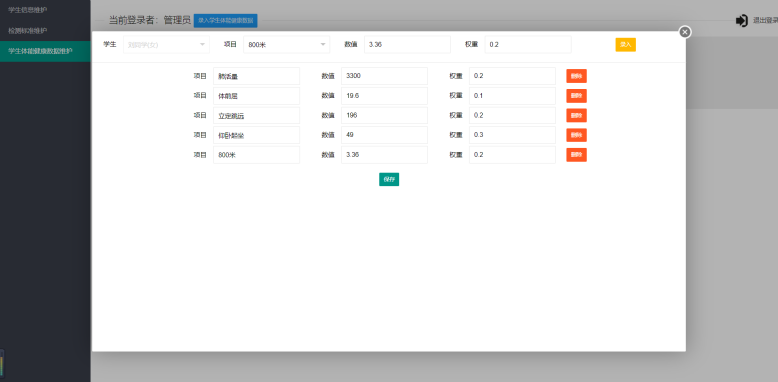Viewport: 778px width, 382px height.
Task: Delete the 体前屈 row
Action: point(577,96)
